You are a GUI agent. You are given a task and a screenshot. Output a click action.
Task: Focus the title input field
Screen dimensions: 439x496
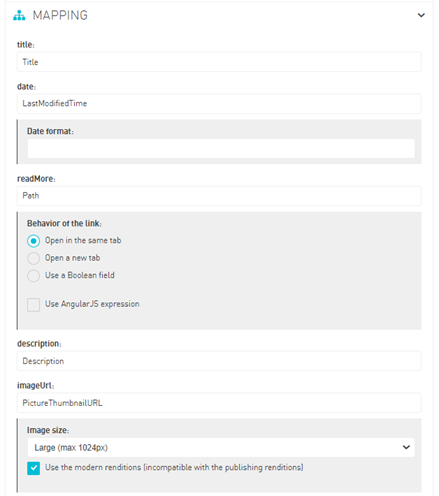pos(219,62)
